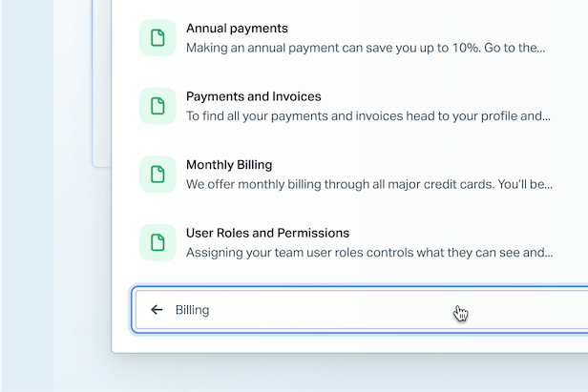The image size is (588, 392).
Task: Click empty space below the Billing search field
Action: (348, 343)
